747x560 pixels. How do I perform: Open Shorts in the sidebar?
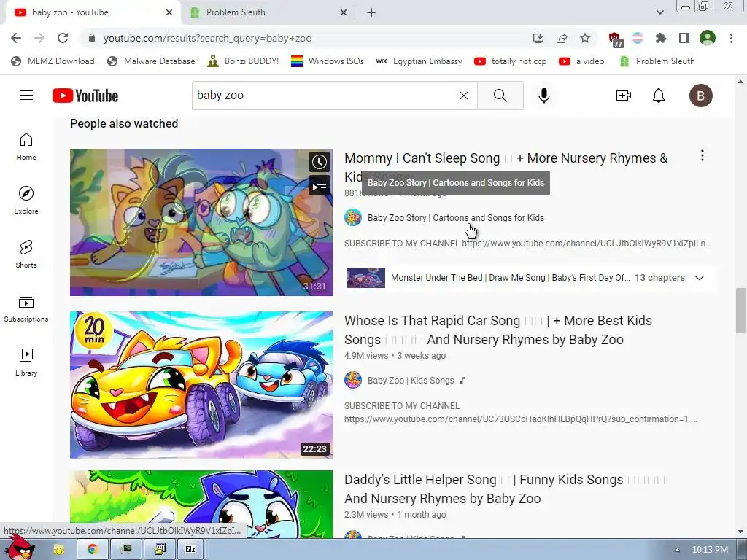pos(26,254)
